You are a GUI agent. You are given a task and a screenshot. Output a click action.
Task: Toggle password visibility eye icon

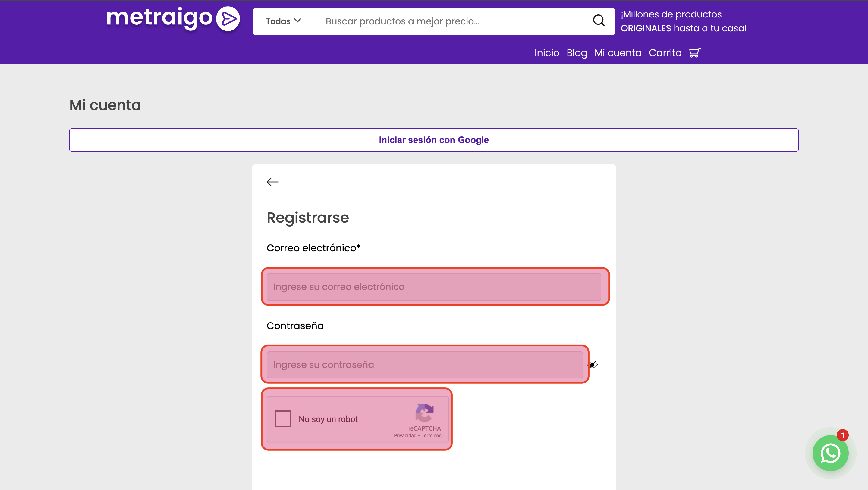(x=592, y=364)
